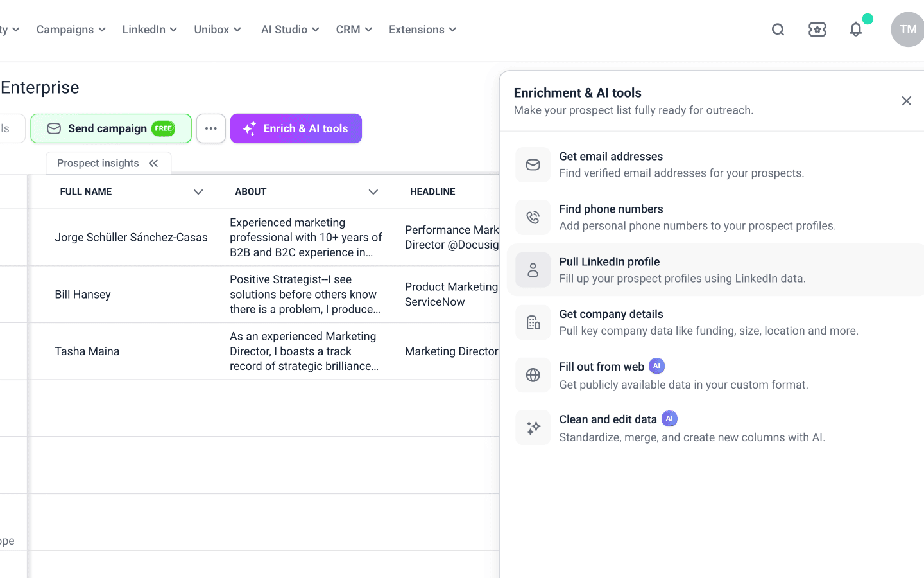
Task: Select Get company details option
Action: coord(715,322)
